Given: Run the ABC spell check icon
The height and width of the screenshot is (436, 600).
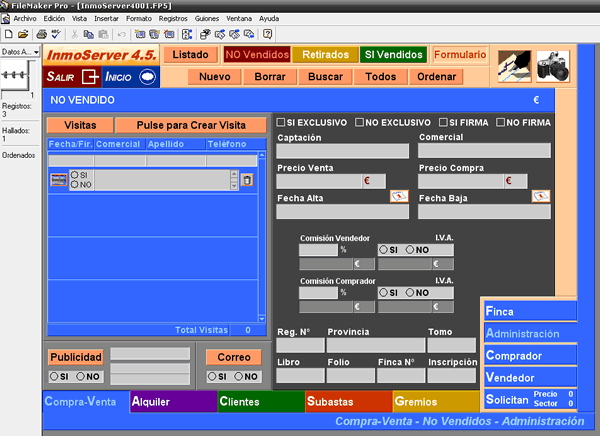Looking at the screenshot, I should point(56,34).
